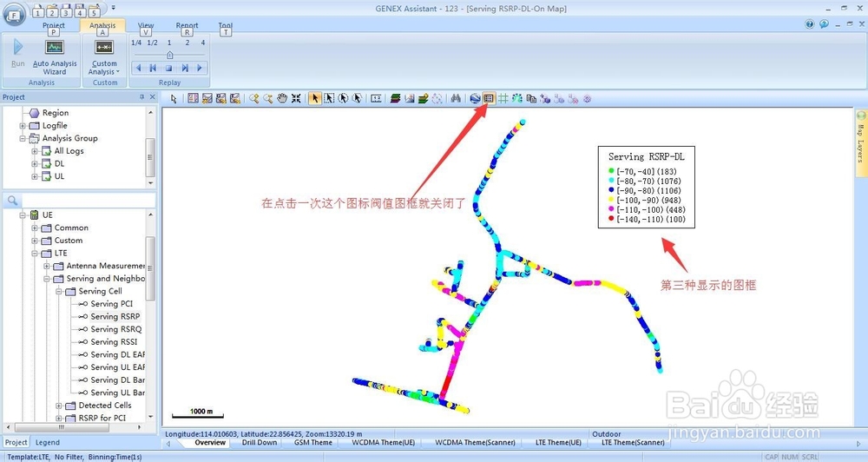
Task: Select the Serving PCI tree item
Action: tap(111, 304)
